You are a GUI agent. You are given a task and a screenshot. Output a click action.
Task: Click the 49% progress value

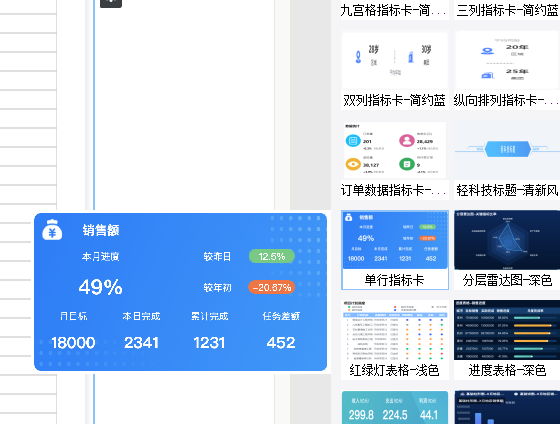[100, 287]
